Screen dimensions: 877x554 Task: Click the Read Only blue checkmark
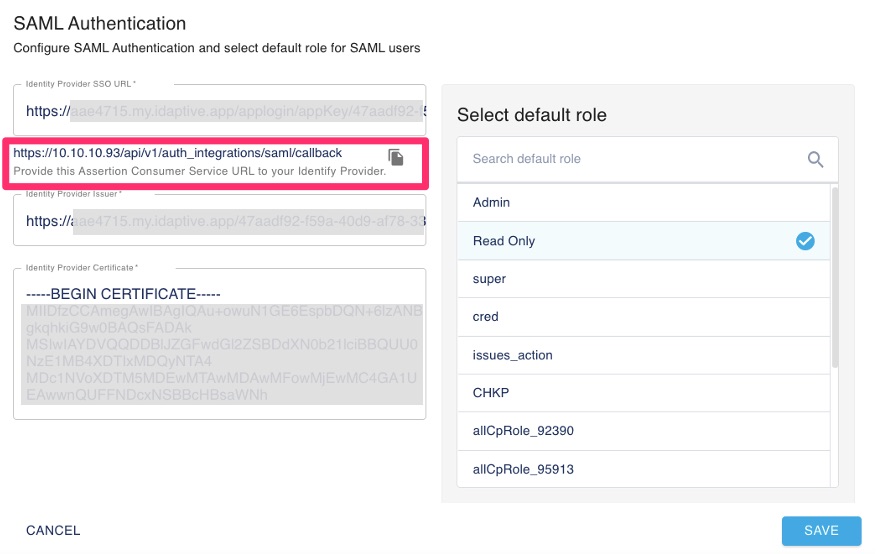pos(805,241)
